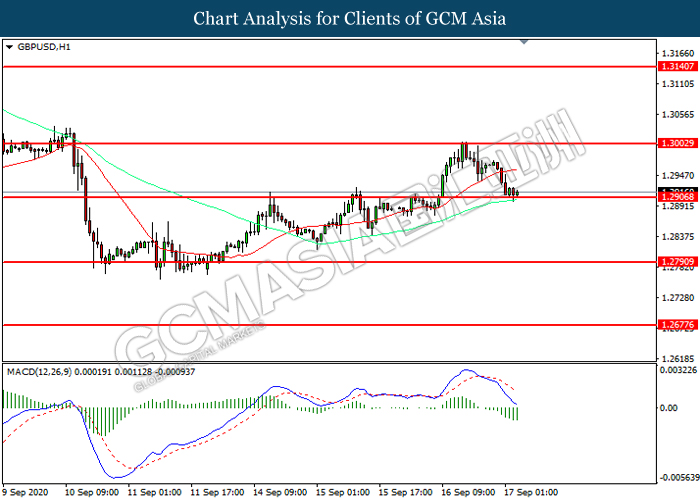The image size is (700, 500).
Task: Click the 1.29068 red price tag
Action: click(x=677, y=197)
